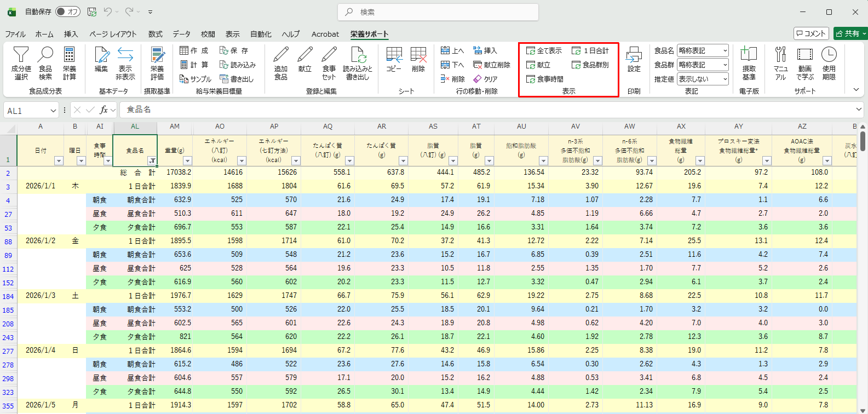Click the 読み込み ribbon button
The width and height of the screenshot is (868, 414).
238,65
